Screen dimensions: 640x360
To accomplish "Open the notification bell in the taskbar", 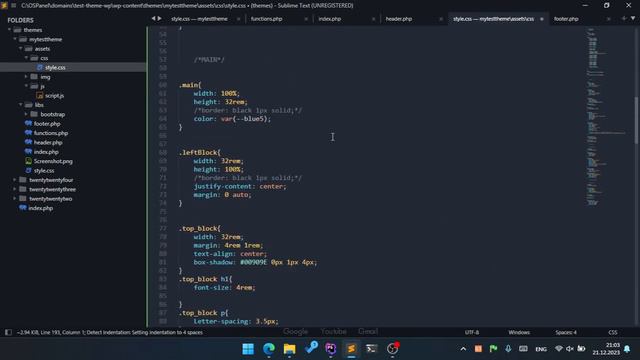I will point(627,349).
